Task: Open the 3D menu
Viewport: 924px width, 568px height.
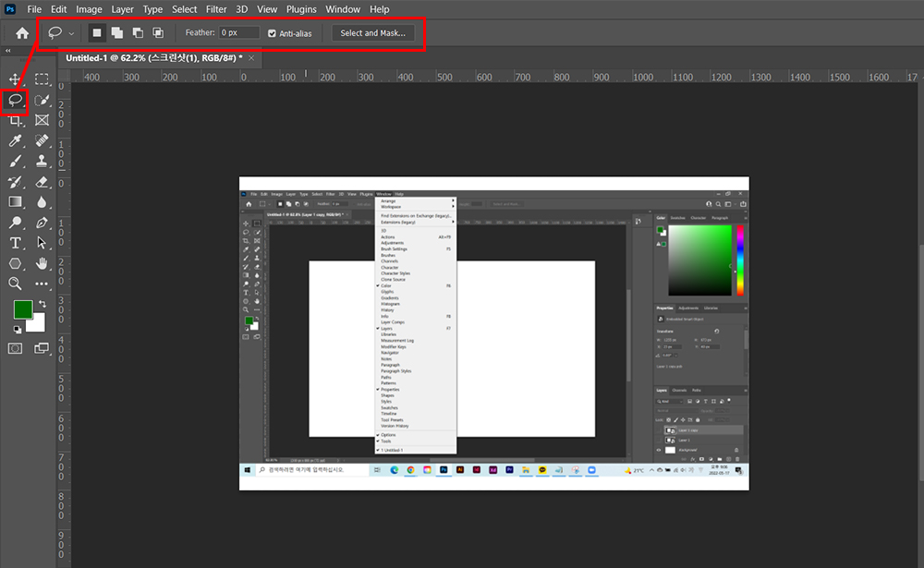Action: (x=241, y=9)
